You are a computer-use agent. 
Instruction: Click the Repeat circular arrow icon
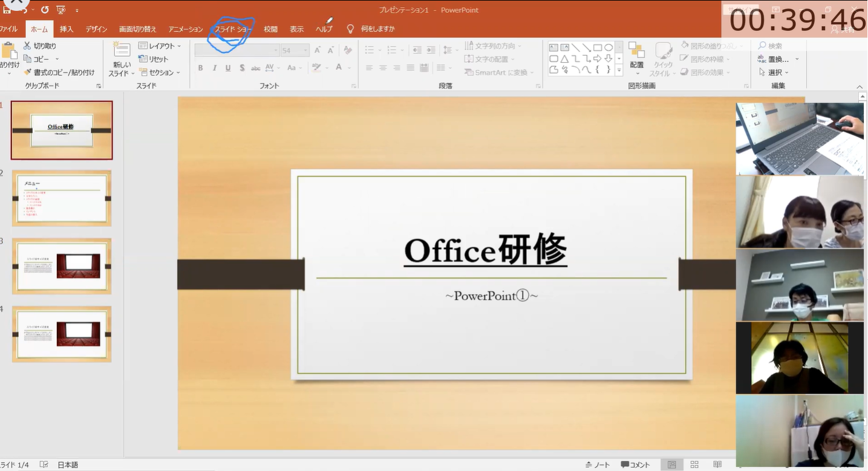point(45,10)
